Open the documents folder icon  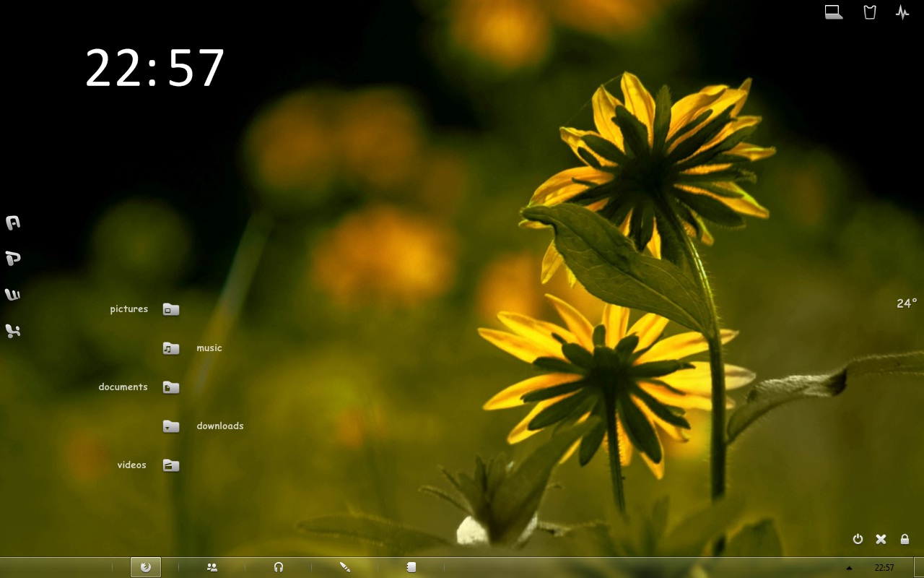coord(171,387)
